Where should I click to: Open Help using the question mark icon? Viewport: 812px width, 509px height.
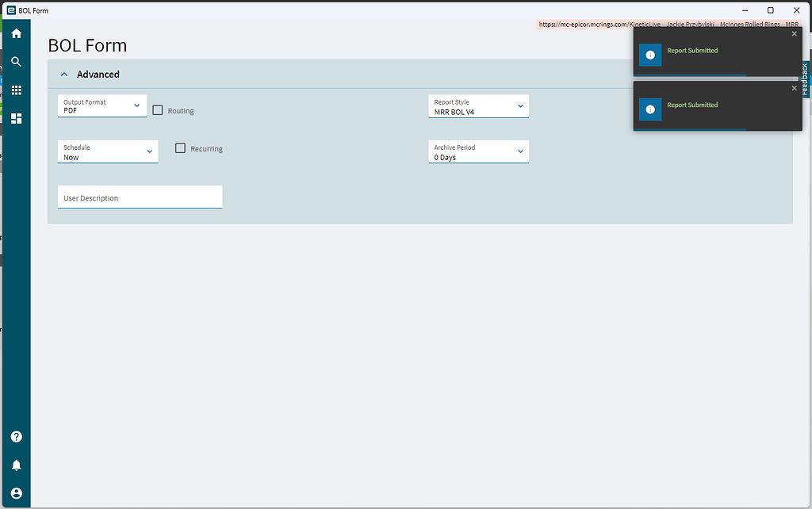16,436
